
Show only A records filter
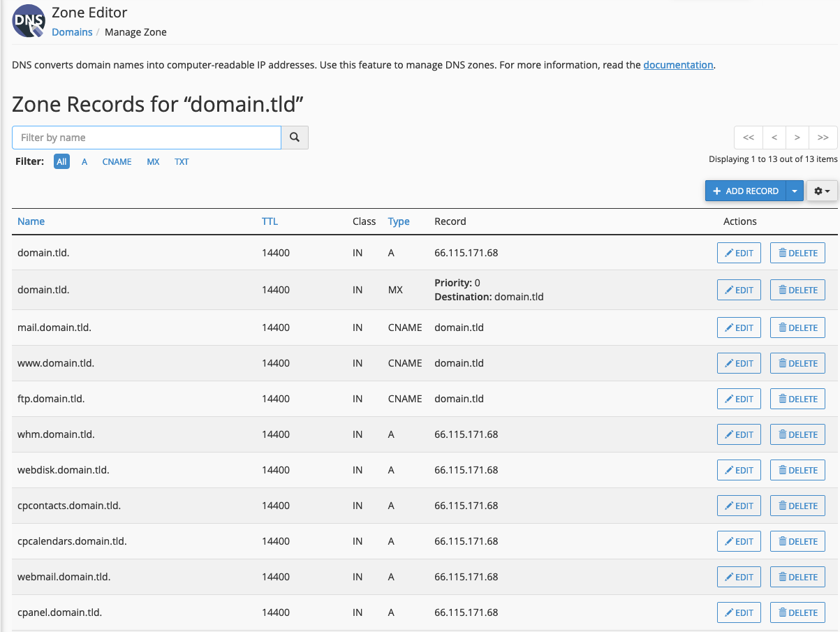pyautogui.click(x=84, y=161)
